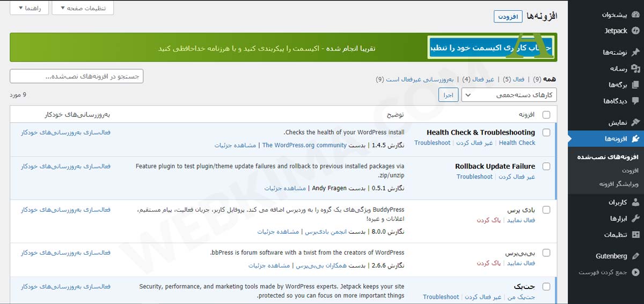Tick the select-all checkbox in table header
The width and height of the screenshot is (644, 304).
point(546,115)
